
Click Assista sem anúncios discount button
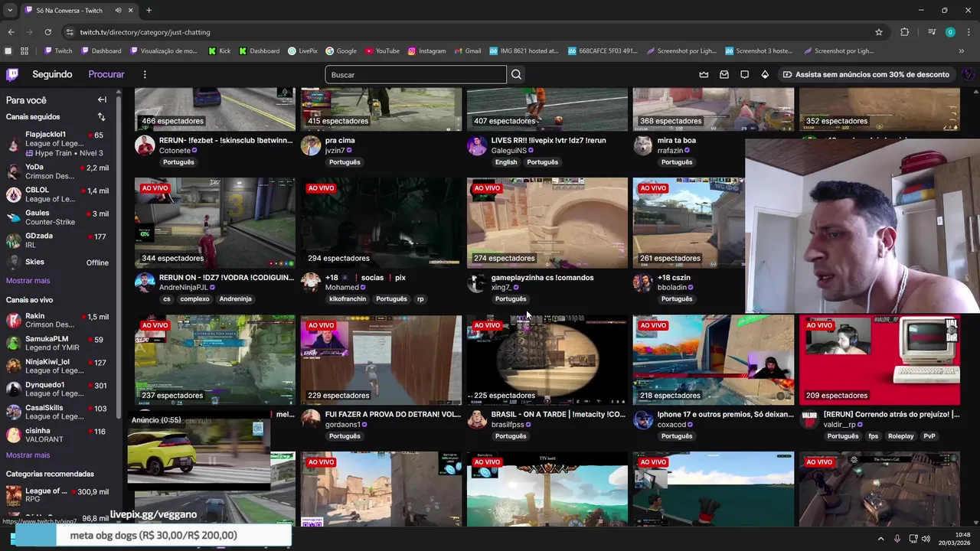[866, 74]
